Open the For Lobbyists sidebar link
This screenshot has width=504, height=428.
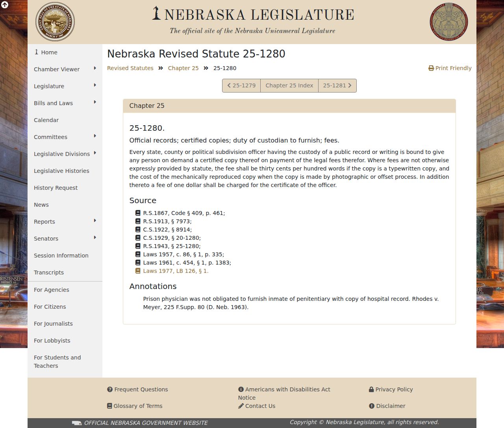pos(65,341)
